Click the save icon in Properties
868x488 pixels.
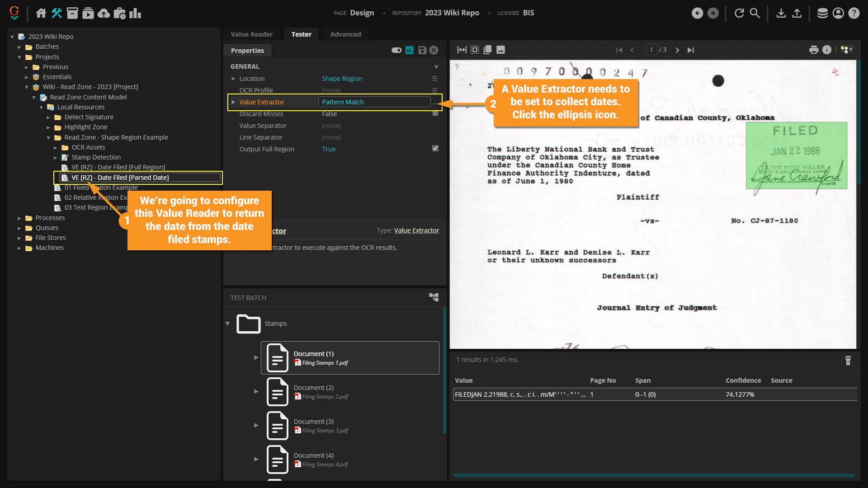click(422, 50)
